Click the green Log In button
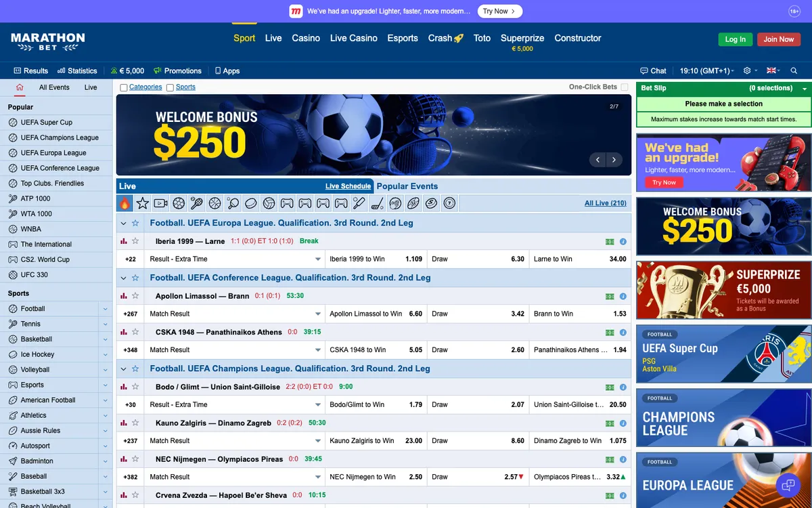812x508 pixels. tap(735, 39)
